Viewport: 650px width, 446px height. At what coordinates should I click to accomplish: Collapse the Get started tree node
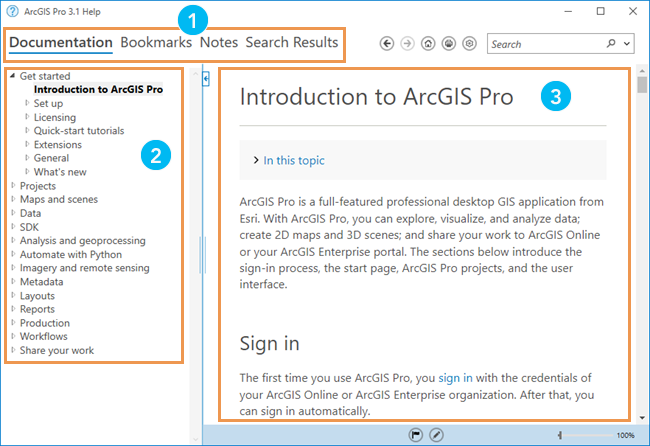[12, 76]
